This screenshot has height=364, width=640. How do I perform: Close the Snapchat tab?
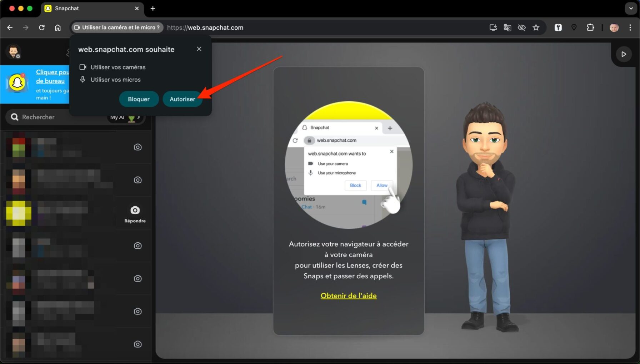[137, 8]
